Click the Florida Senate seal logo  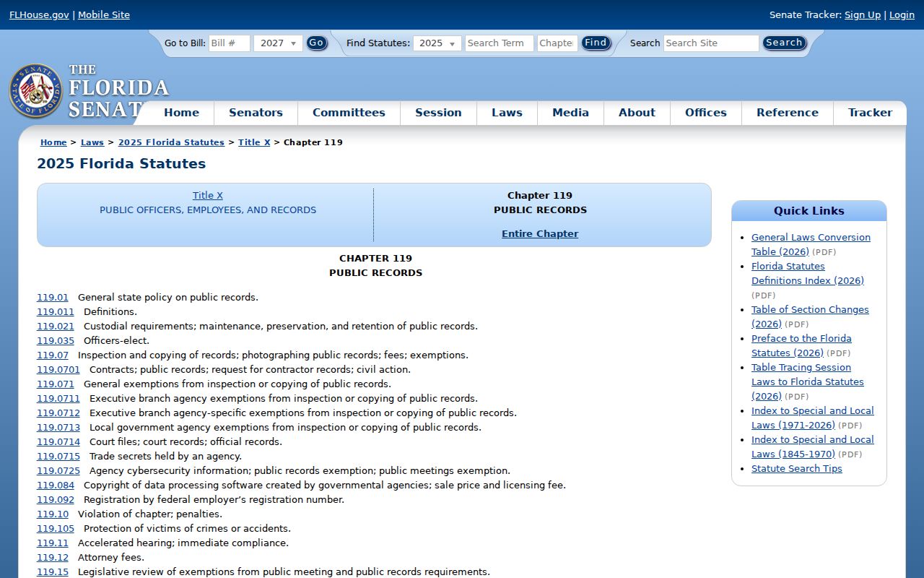click(x=35, y=91)
